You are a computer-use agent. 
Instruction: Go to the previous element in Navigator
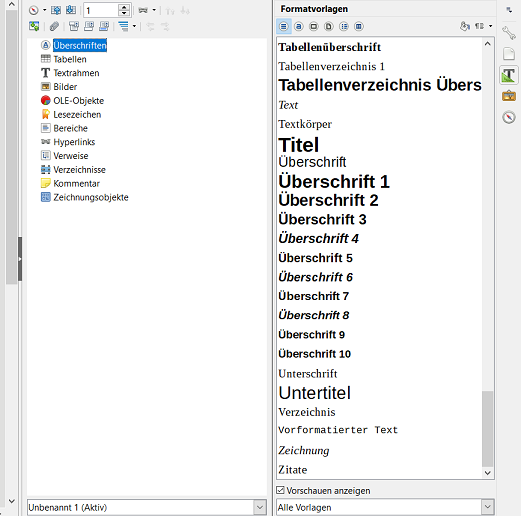(x=56, y=10)
